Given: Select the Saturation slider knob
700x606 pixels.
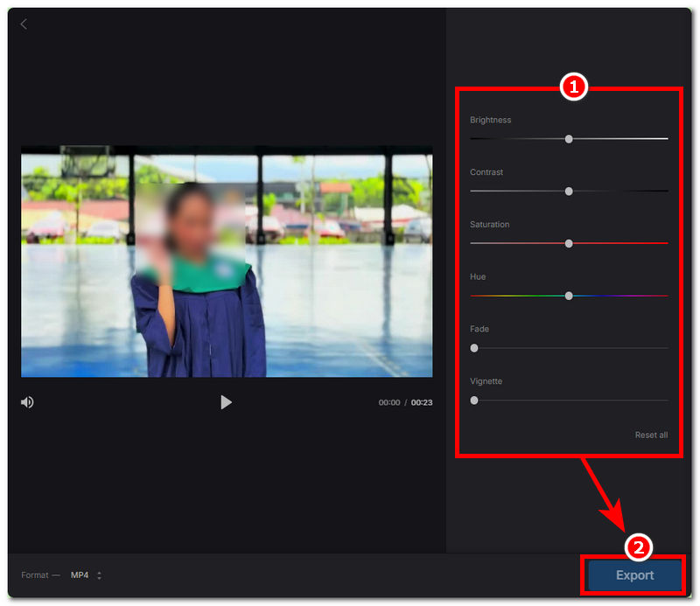Looking at the screenshot, I should pos(569,243).
